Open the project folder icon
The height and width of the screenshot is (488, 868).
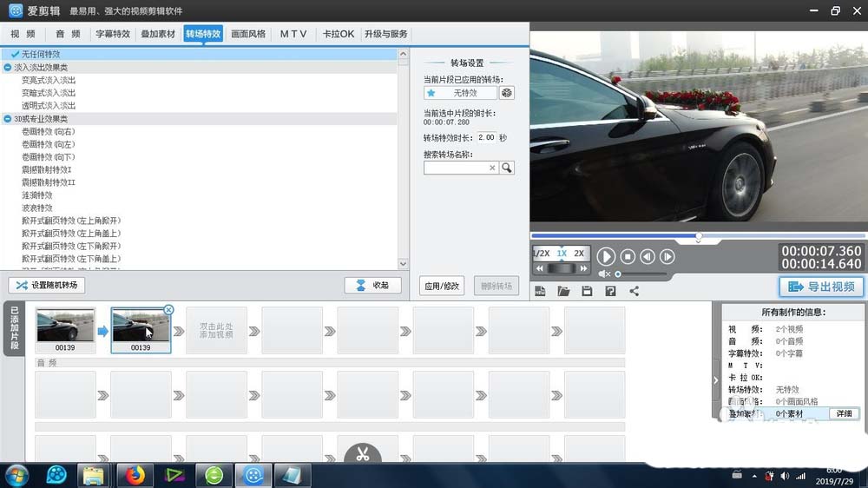tap(563, 292)
